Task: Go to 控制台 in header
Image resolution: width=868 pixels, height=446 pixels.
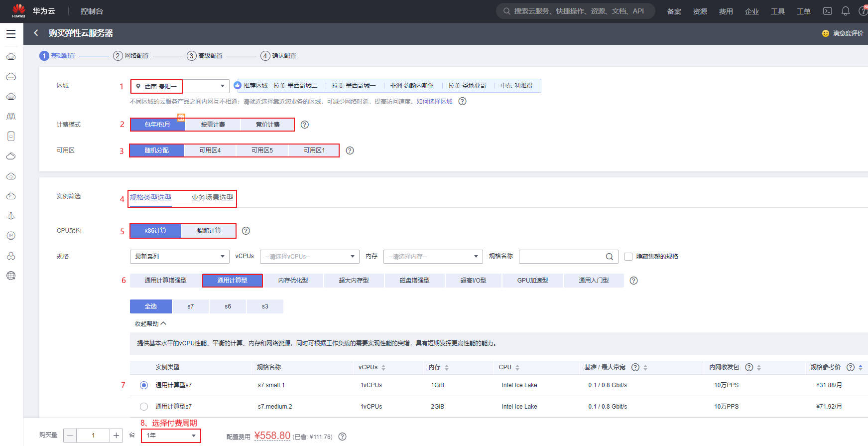Action: coord(92,11)
